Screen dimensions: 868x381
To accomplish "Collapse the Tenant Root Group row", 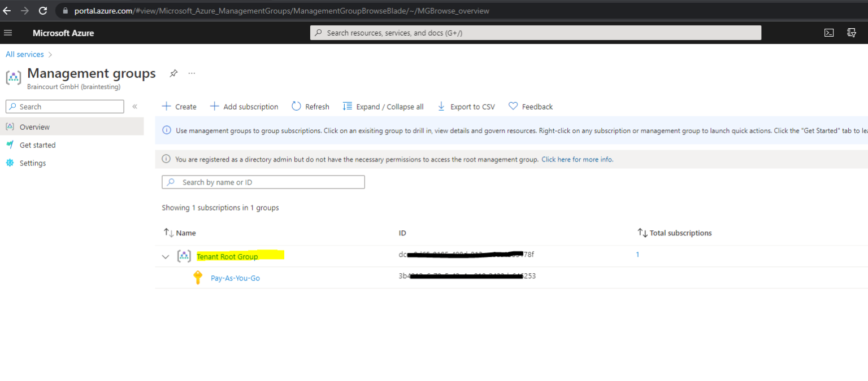I will tap(166, 256).
